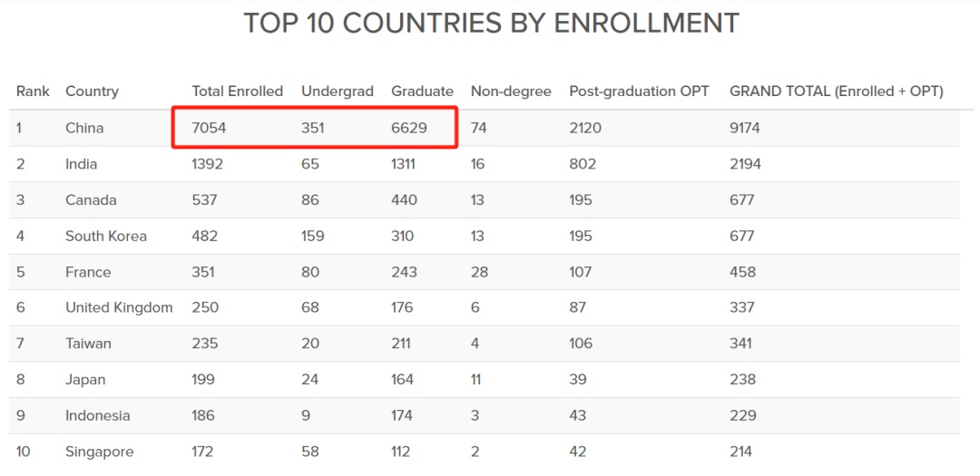Select Singapore in the country column
The width and height of the screenshot is (980, 476).
99,452
